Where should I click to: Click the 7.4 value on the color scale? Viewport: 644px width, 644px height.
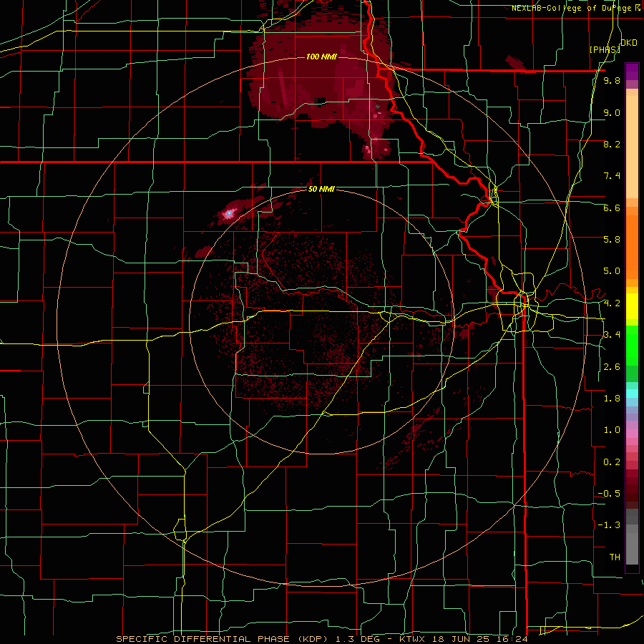point(612,176)
